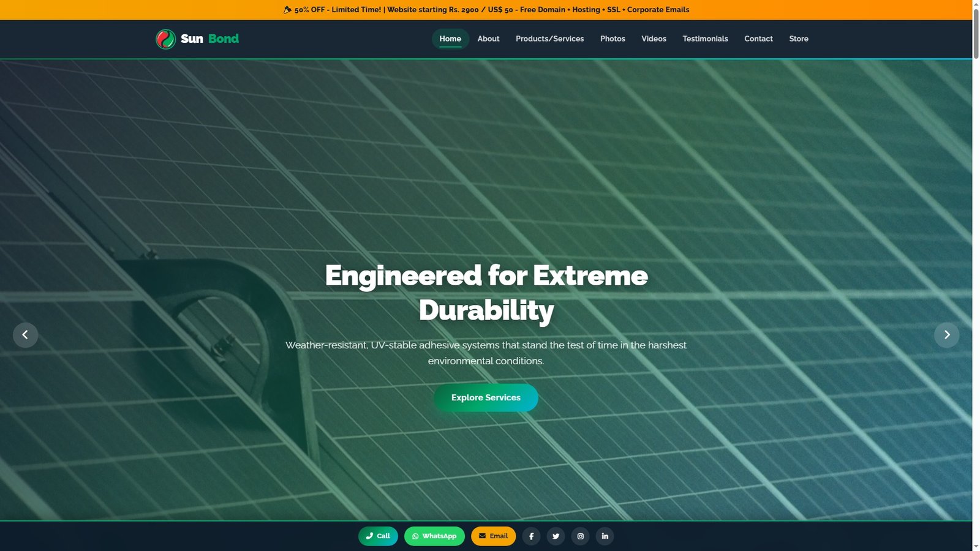
Task: Go to previous slide arrow
Action: coord(25,335)
